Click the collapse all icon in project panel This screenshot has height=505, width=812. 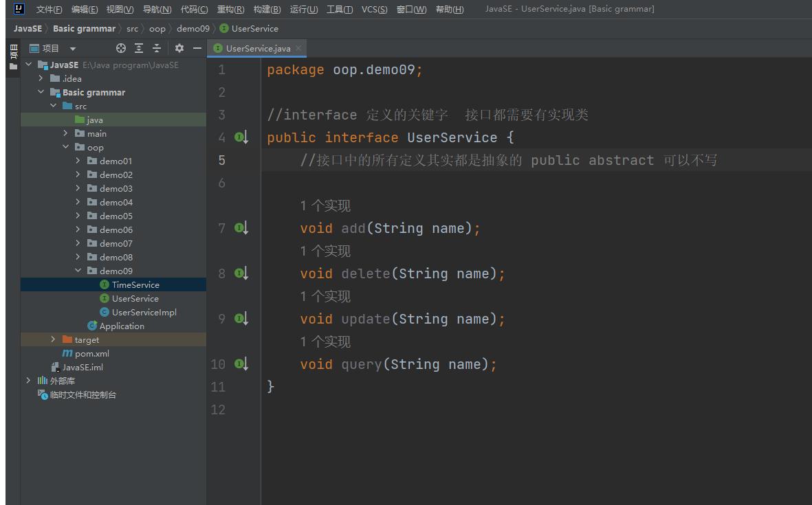tap(157, 48)
